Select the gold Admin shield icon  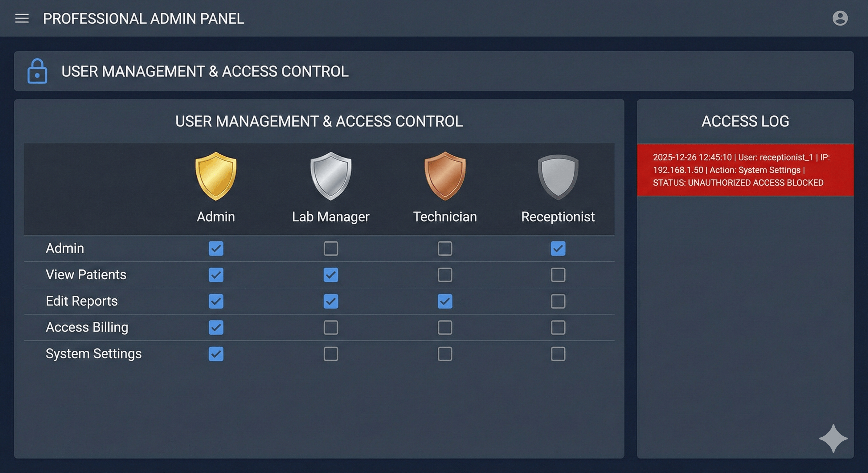coord(216,175)
